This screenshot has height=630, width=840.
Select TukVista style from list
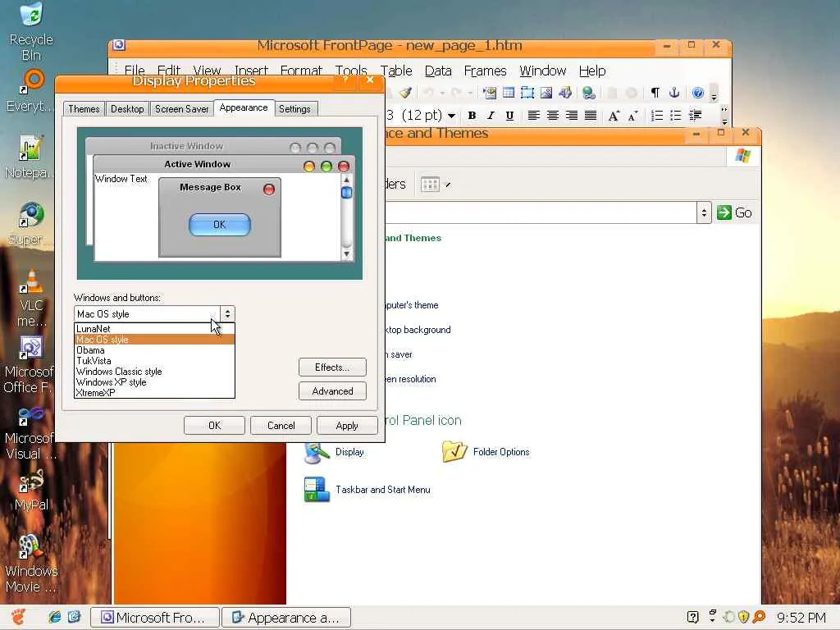pyautogui.click(x=154, y=361)
